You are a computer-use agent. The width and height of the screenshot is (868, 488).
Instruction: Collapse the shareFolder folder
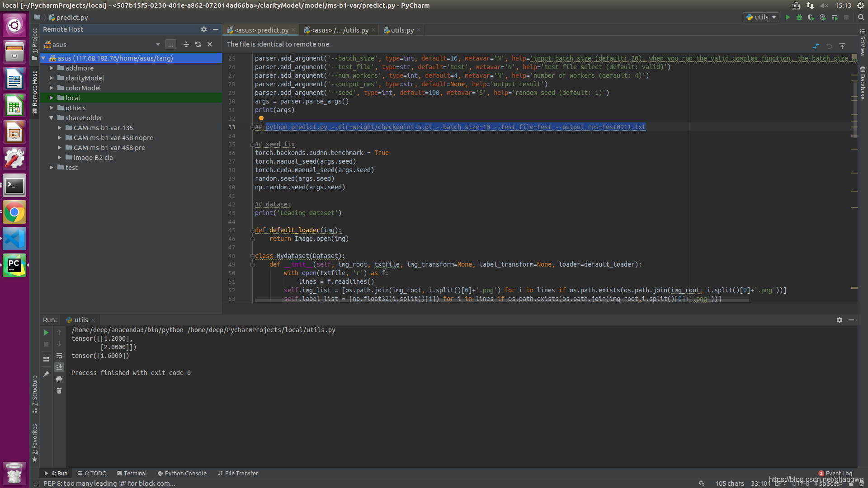52,118
